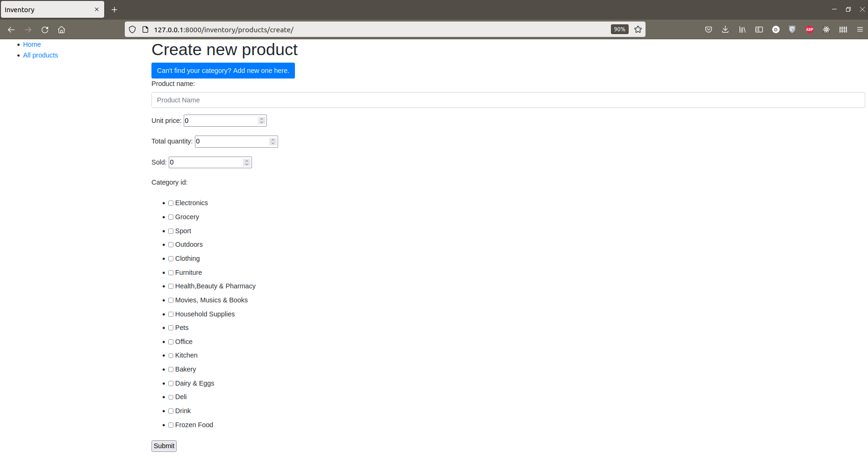
Task: Tick the Drink category checkbox
Action: pyautogui.click(x=171, y=411)
